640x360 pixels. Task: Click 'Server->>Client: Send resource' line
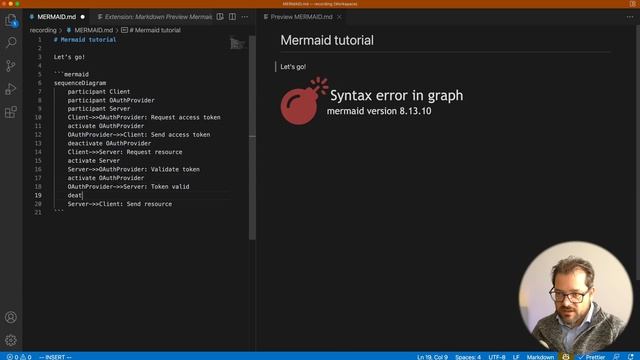(x=120, y=204)
